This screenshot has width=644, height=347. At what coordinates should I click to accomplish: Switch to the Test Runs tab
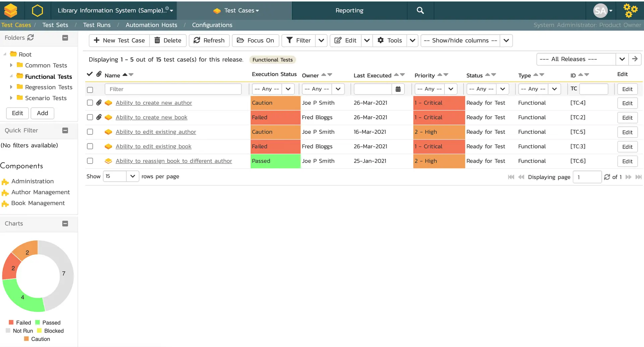pyautogui.click(x=97, y=25)
